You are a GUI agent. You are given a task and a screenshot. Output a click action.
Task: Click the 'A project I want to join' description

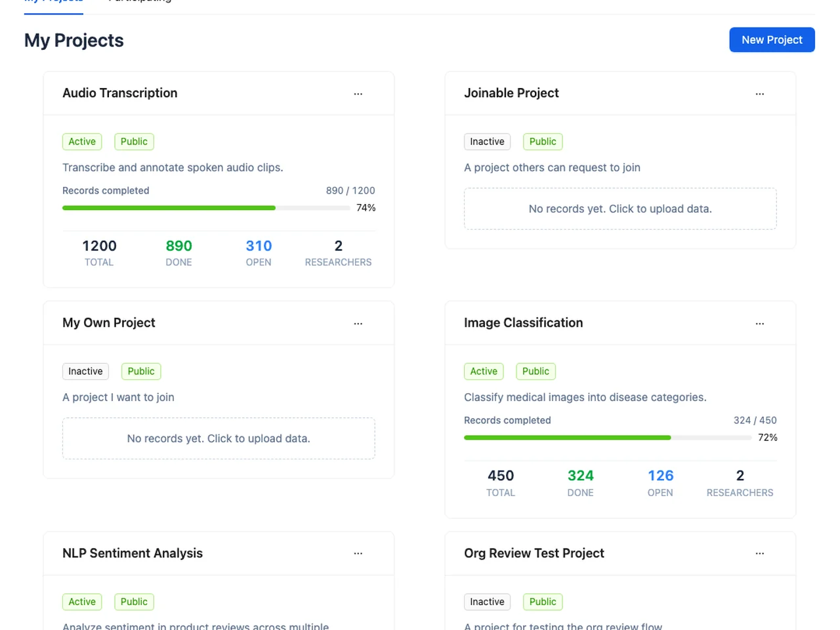(x=118, y=397)
